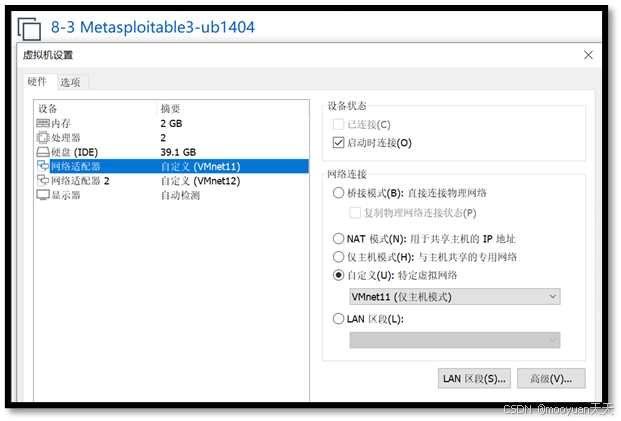Click the processor (处理器) device icon
The height and width of the screenshot is (421, 621).
42,138
